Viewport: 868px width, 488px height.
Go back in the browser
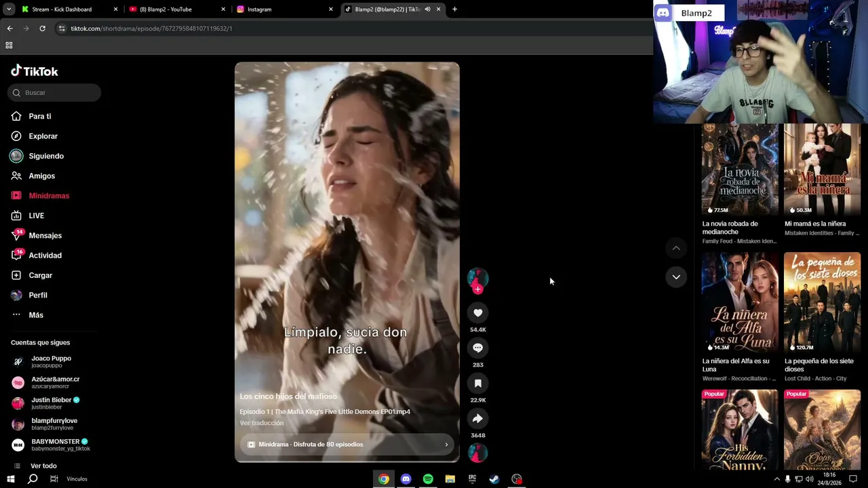(9, 28)
